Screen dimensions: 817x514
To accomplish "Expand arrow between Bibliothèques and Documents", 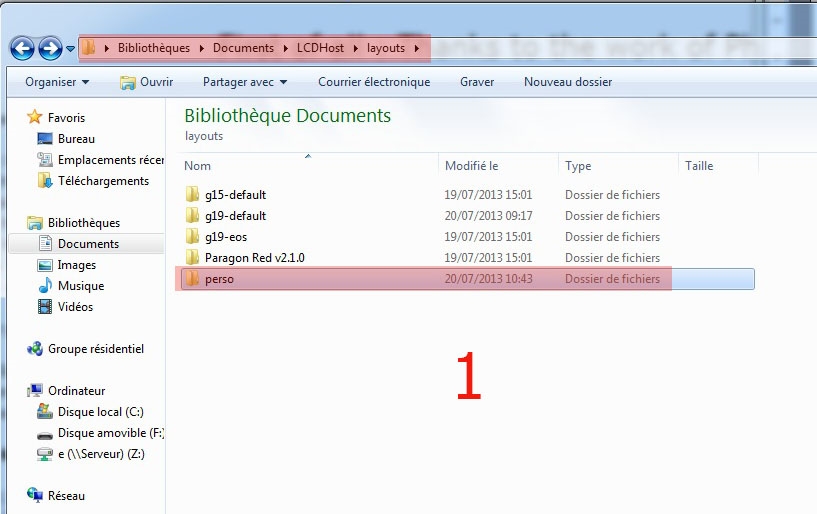I will [202, 48].
